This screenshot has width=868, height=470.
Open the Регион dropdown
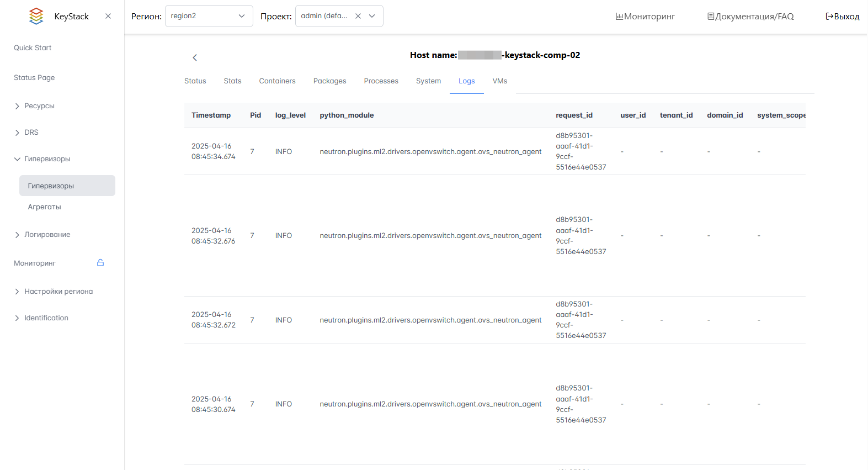click(x=209, y=16)
